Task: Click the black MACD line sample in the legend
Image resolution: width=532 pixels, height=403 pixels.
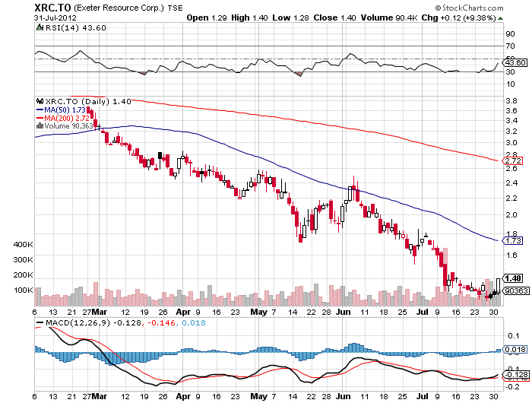Action: point(40,323)
